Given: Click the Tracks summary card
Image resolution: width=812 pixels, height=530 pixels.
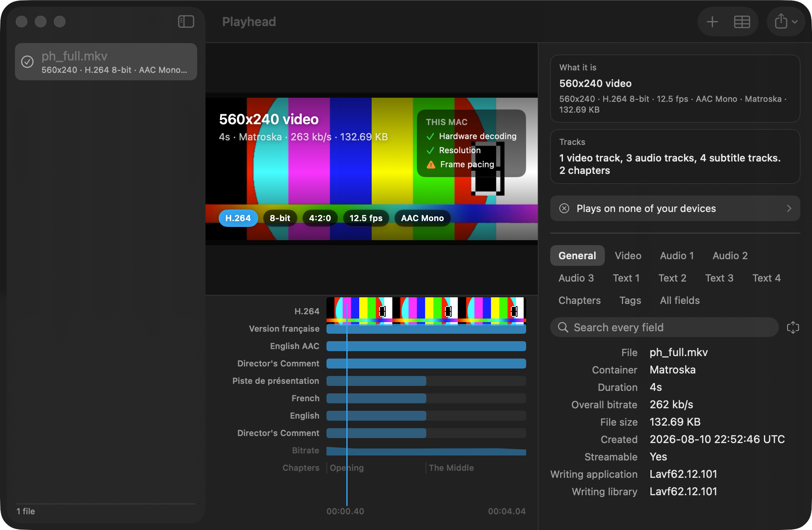Looking at the screenshot, I should pyautogui.click(x=675, y=157).
